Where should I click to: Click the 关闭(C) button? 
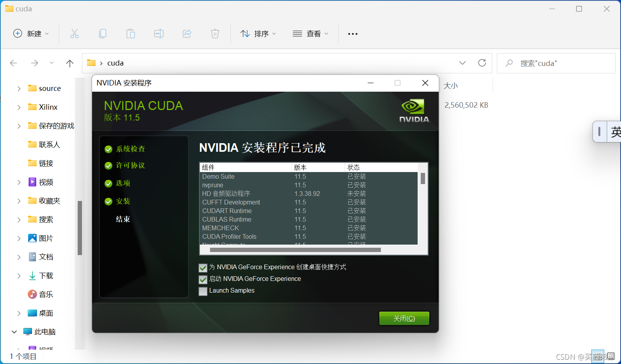[404, 318]
